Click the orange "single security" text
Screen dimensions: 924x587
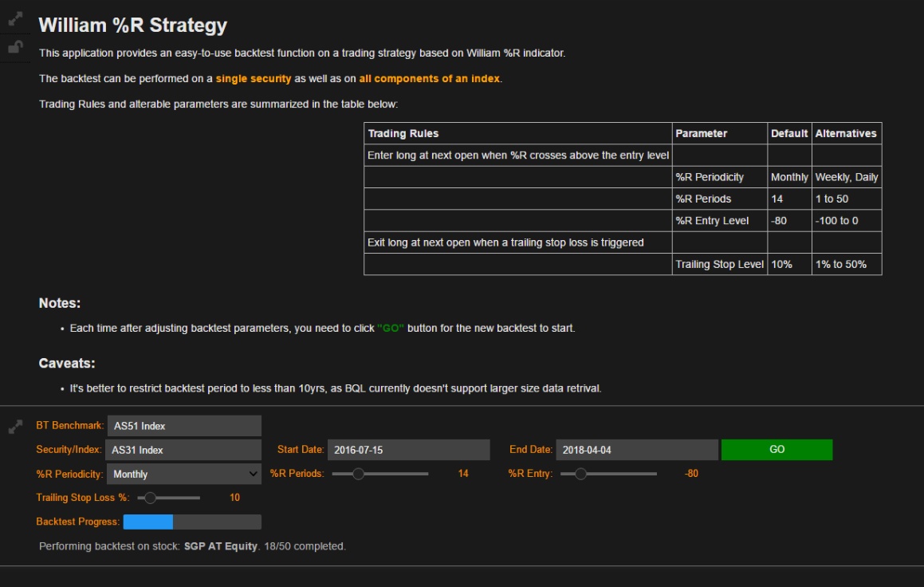pos(254,78)
